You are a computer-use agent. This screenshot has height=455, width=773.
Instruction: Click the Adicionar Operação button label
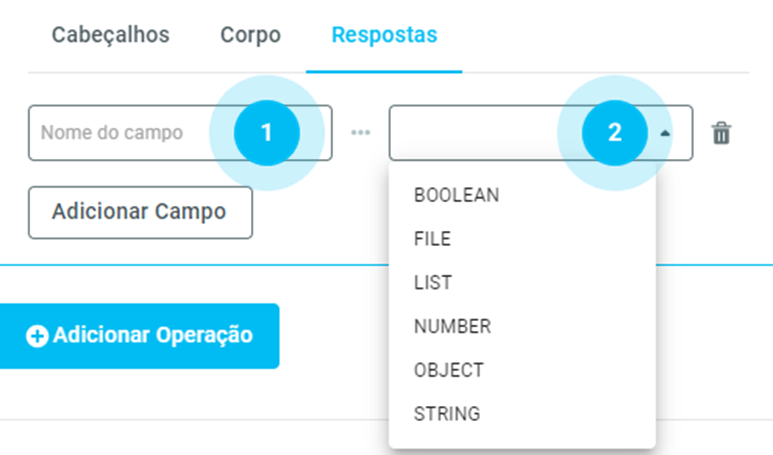coord(152,335)
